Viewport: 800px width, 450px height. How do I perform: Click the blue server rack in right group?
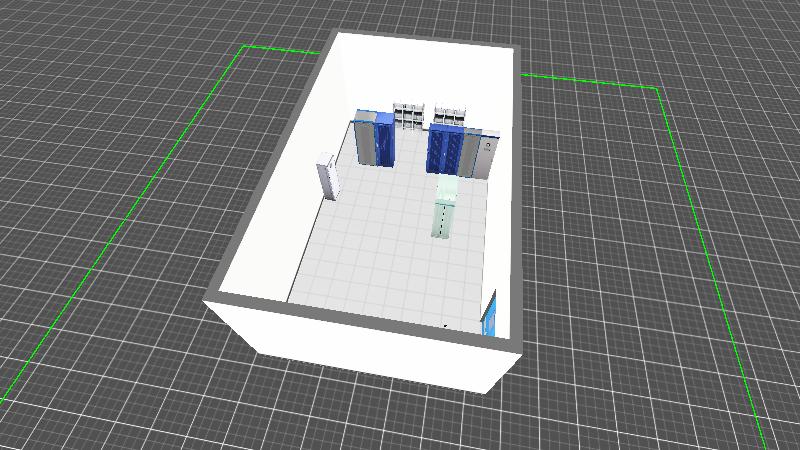click(x=446, y=150)
